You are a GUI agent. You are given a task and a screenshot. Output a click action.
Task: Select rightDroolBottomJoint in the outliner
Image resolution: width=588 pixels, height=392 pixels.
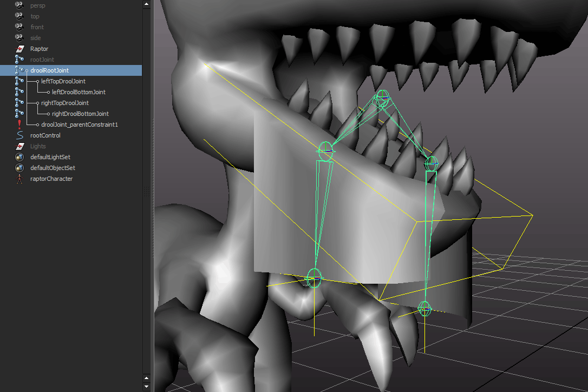tap(80, 114)
